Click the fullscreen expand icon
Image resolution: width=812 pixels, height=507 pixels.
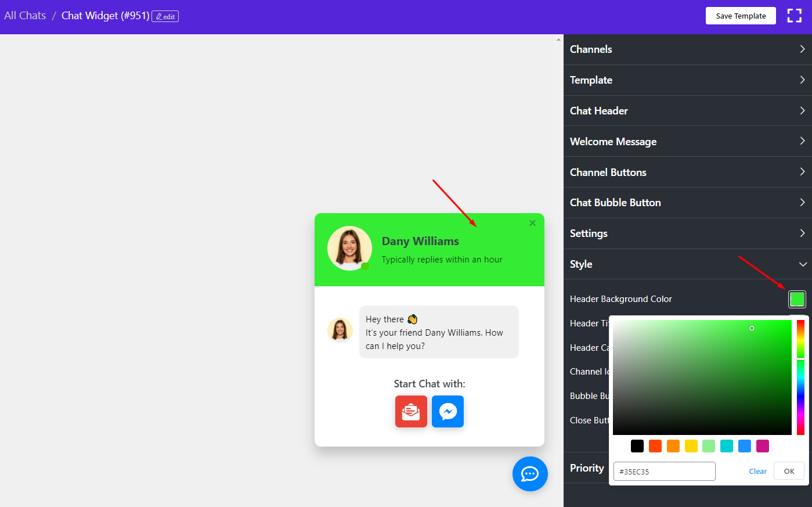click(x=794, y=16)
